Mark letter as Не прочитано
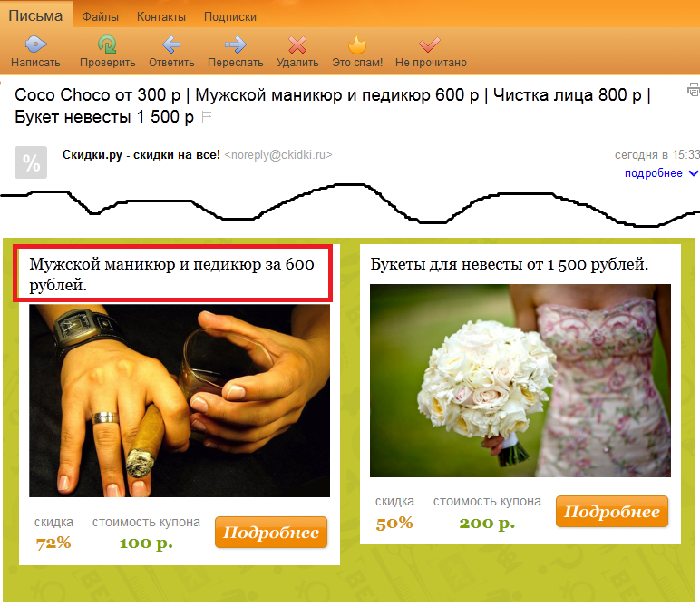The height and width of the screenshot is (608, 700). 430,44
